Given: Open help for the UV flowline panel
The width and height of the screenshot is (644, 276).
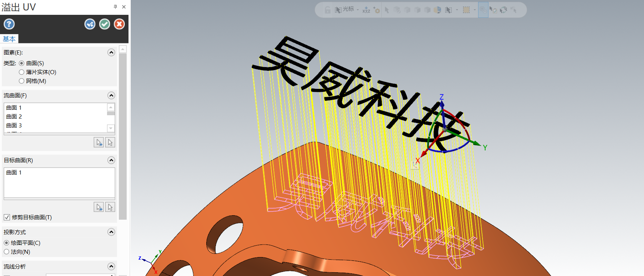Looking at the screenshot, I should (9, 24).
